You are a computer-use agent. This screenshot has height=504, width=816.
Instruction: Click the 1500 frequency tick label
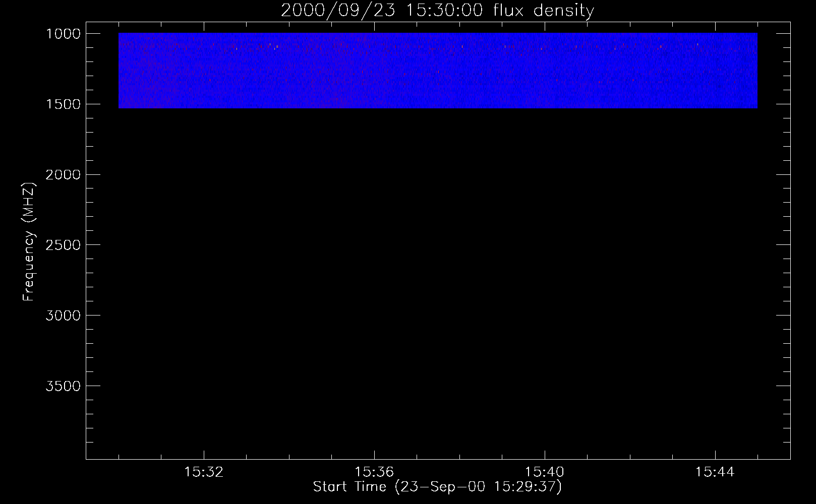point(63,104)
